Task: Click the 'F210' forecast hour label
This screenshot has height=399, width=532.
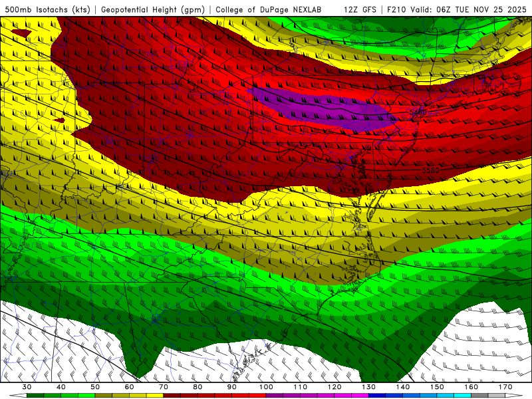Action: click(396, 9)
